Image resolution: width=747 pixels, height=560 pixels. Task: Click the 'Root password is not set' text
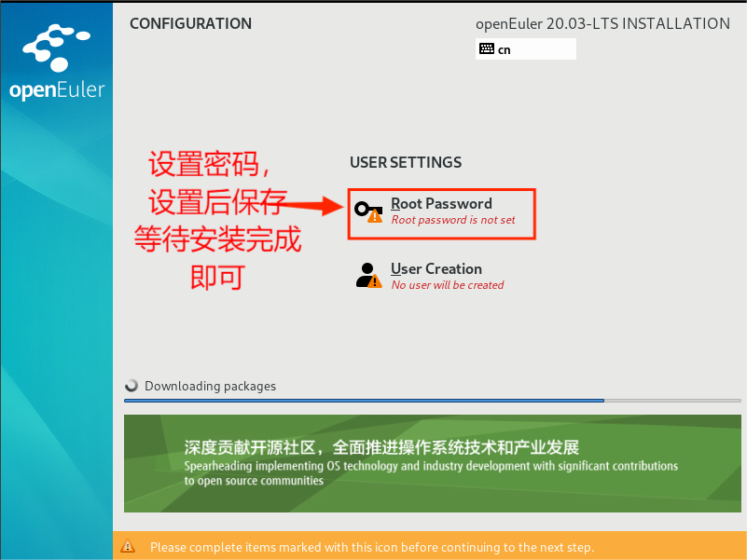(x=453, y=220)
